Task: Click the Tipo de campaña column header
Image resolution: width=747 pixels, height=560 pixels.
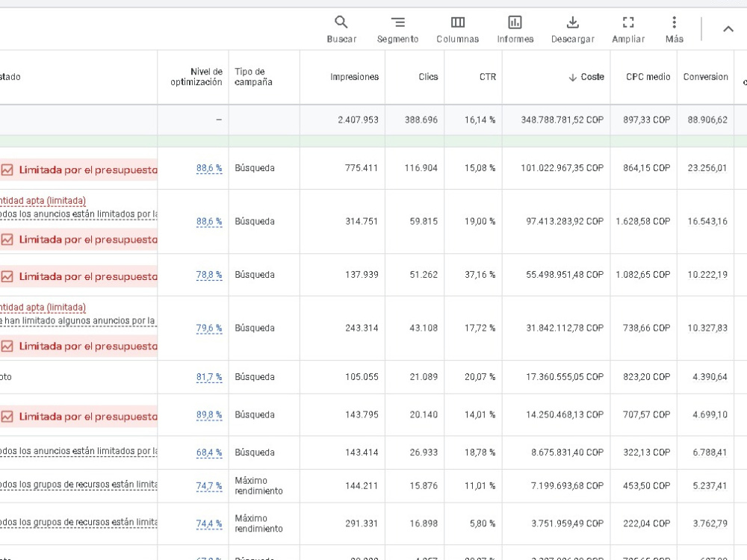Action: [253, 77]
